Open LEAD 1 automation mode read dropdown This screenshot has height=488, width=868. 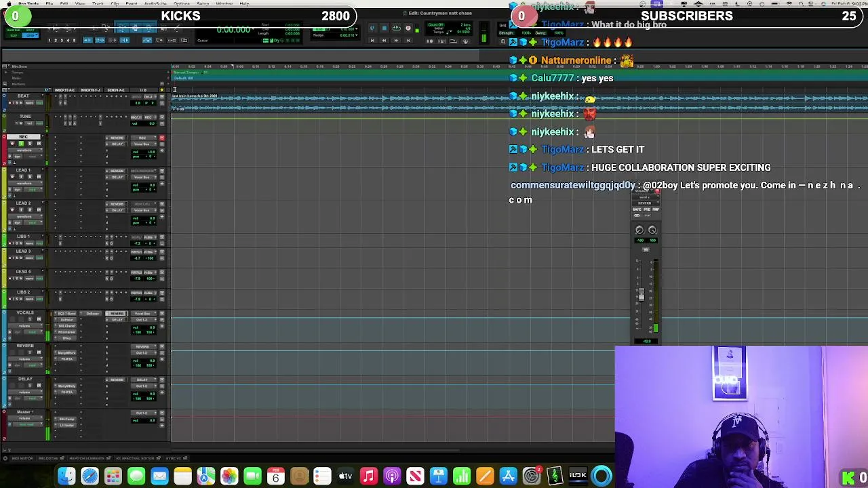pyautogui.click(x=33, y=190)
